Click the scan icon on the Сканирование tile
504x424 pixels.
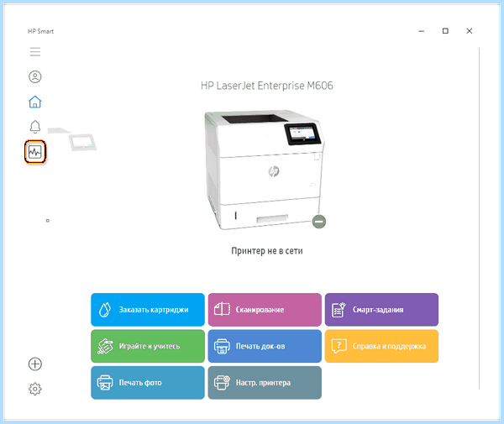[x=222, y=309]
